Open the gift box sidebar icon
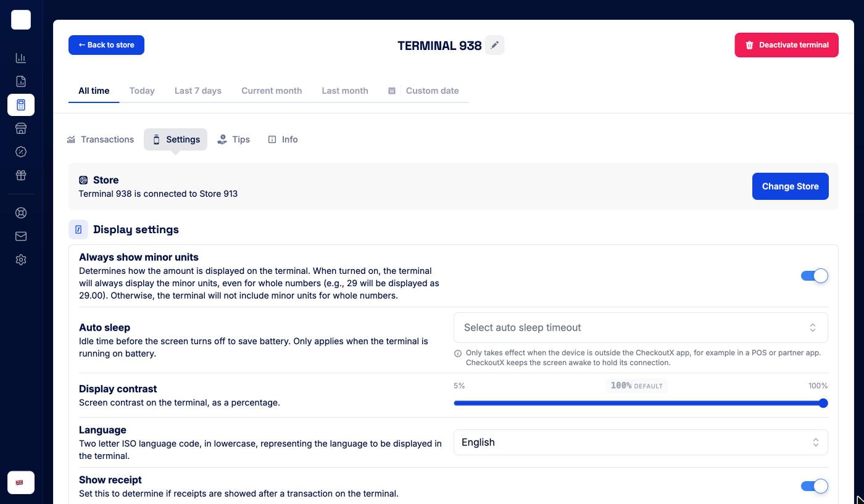This screenshot has width=864, height=504. point(21,175)
